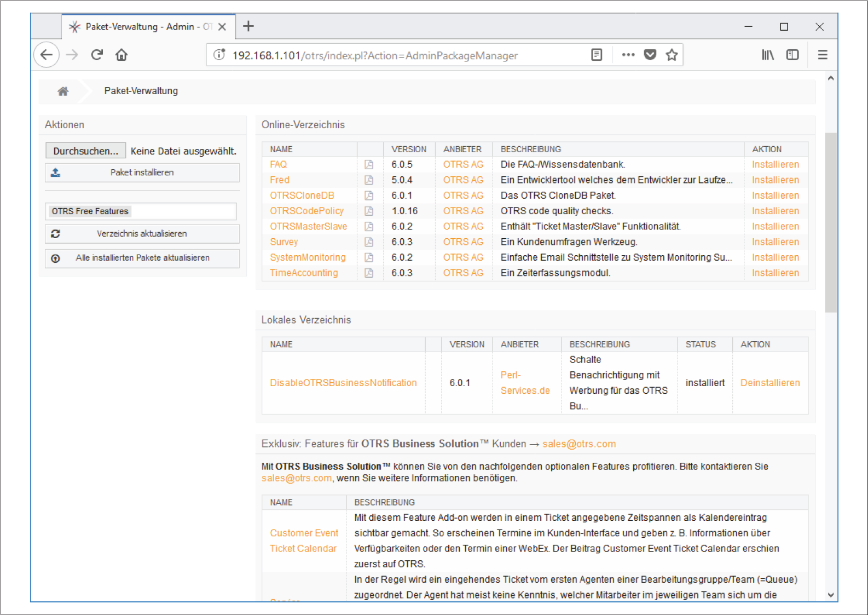Viewport: 868px width, 615px height.
Task: Click Paket-Verwaltung breadcrumb item
Action: [141, 91]
